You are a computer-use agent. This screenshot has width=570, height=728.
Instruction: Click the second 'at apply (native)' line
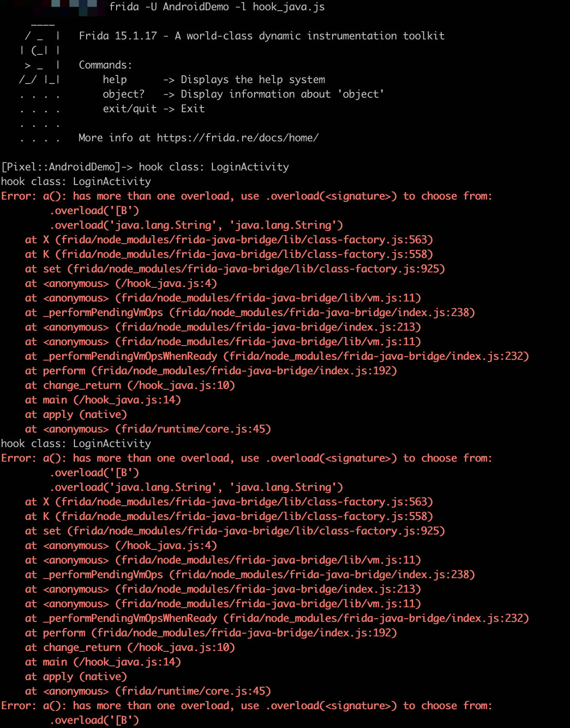point(76,677)
